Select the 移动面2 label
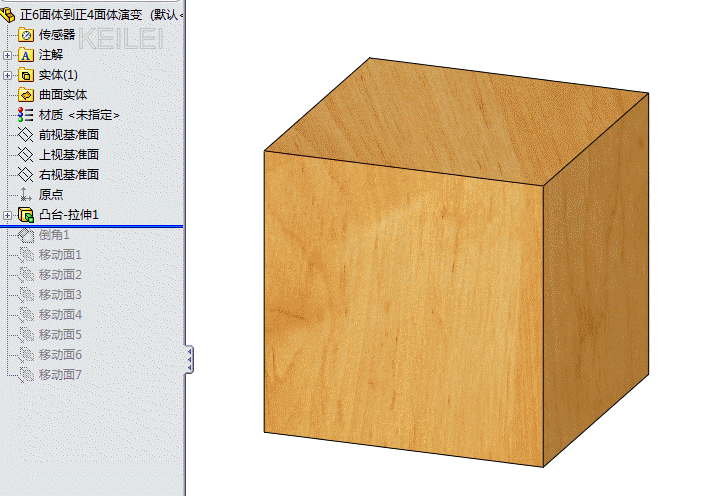 coord(60,275)
